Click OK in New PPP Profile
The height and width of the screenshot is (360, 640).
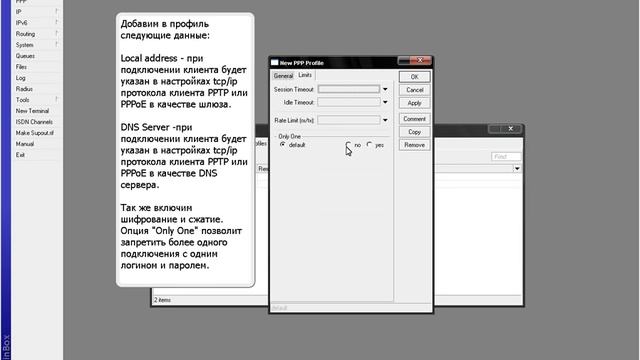414,77
